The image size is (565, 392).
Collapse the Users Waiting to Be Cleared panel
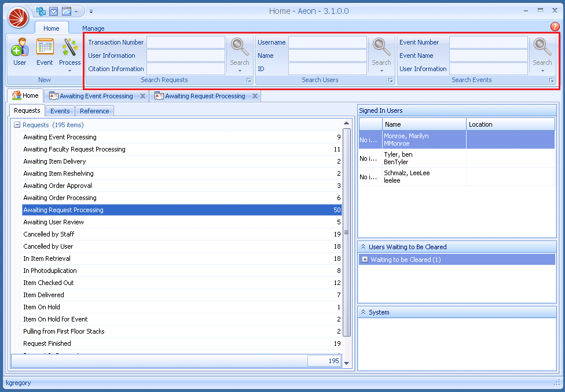pyautogui.click(x=363, y=247)
